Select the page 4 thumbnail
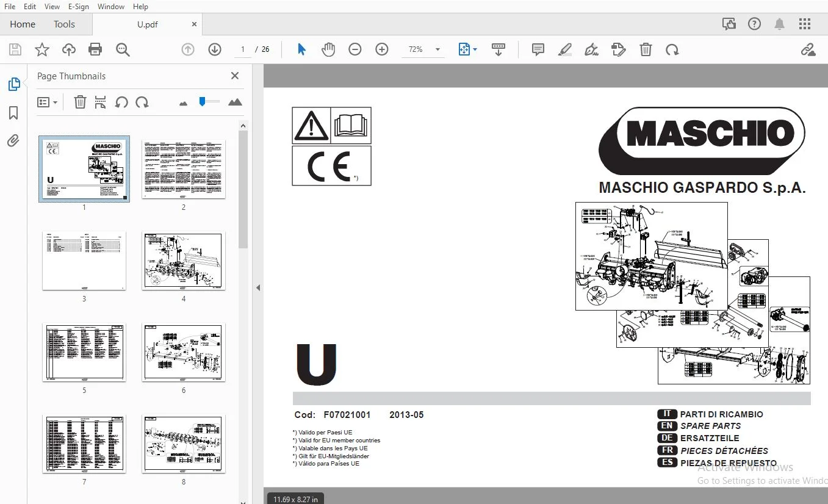 184,261
